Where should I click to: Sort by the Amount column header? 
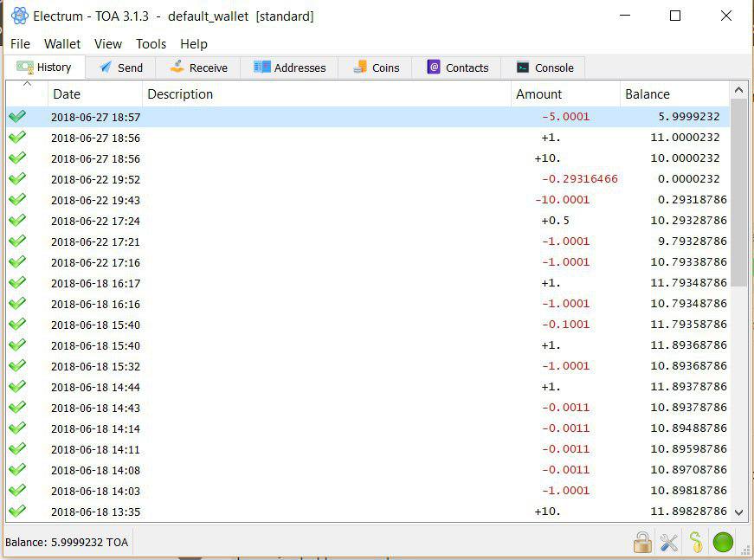coord(565,93)
